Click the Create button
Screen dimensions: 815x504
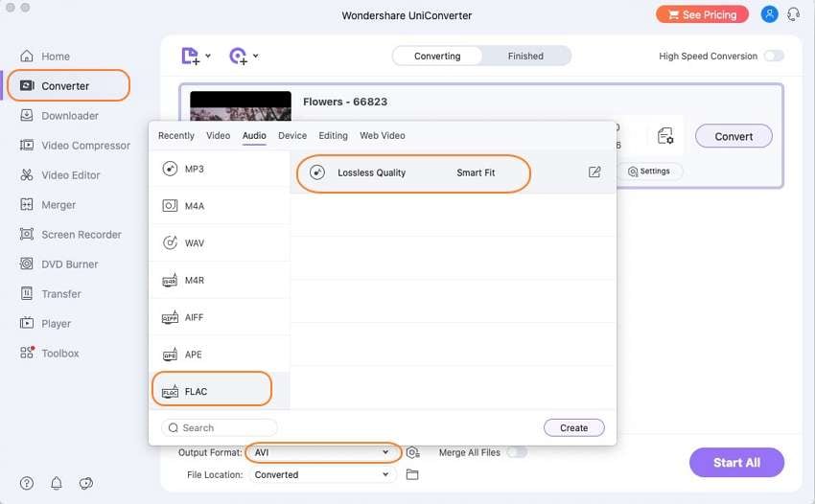(573, 427)
